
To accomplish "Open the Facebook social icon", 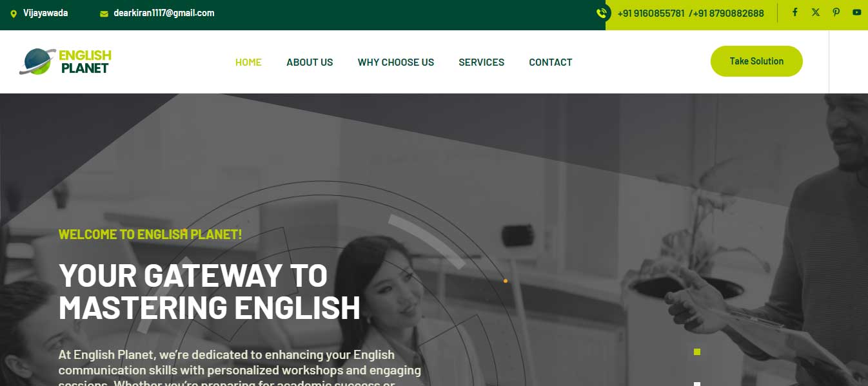I will 794,12.
